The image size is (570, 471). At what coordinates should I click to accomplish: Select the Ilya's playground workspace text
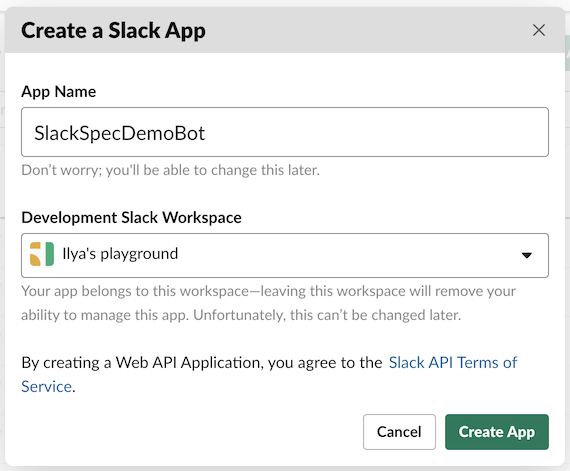(120, 254)
